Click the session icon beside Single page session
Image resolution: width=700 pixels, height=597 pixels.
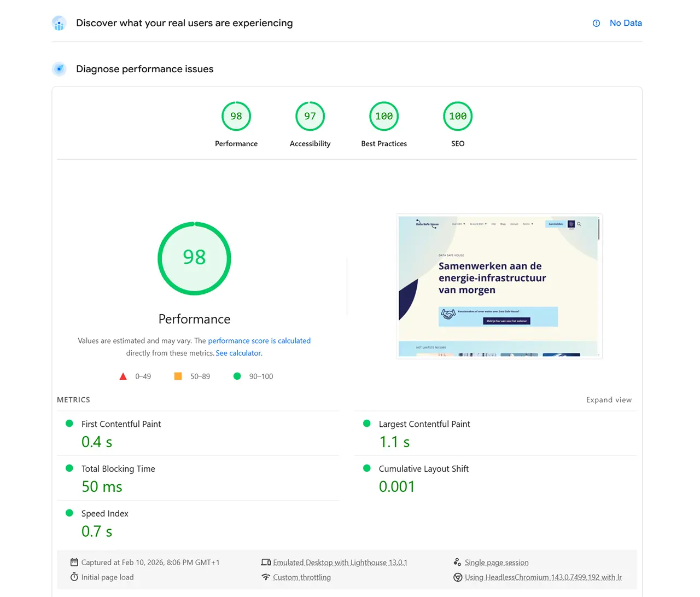click(458, 562)
